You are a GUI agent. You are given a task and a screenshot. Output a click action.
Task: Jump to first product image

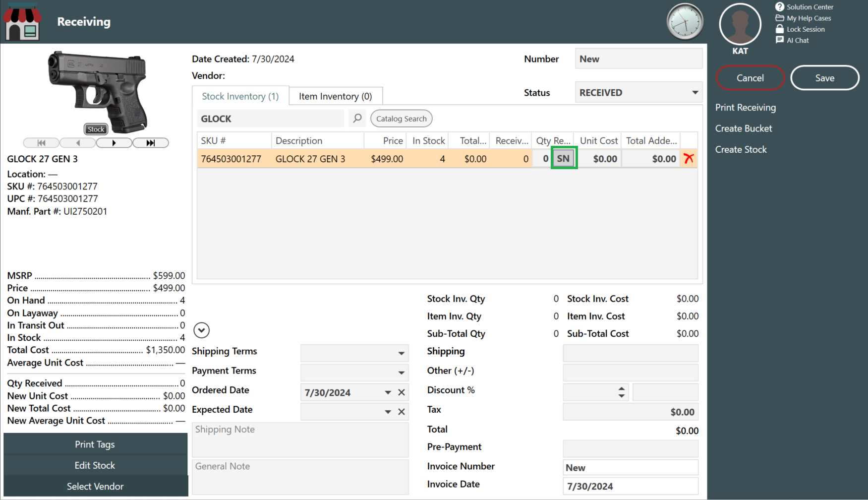(42, 143)
